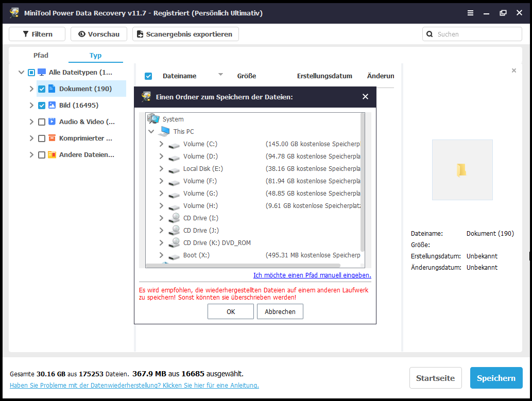Expand Local Disk (E:) in folder tree
This screenshot has width=532, height=401.
[162, 169]
